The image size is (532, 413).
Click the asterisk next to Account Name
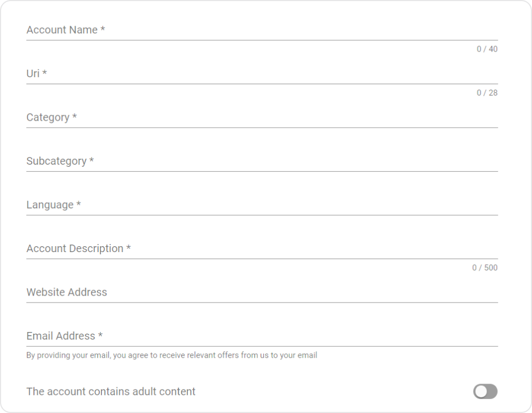102,30
